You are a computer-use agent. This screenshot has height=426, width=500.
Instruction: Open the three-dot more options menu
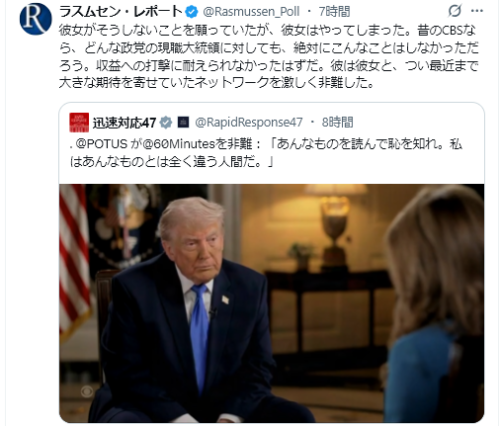coord(477,11)
